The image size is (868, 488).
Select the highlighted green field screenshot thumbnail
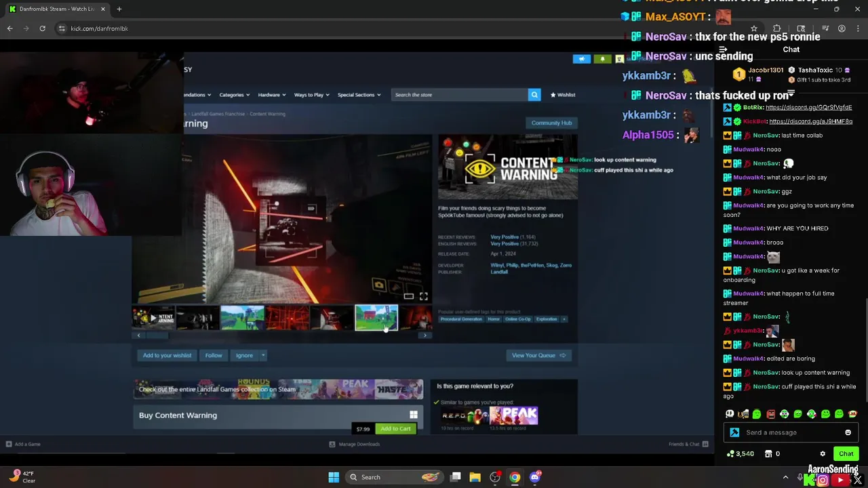coord(376,317)
